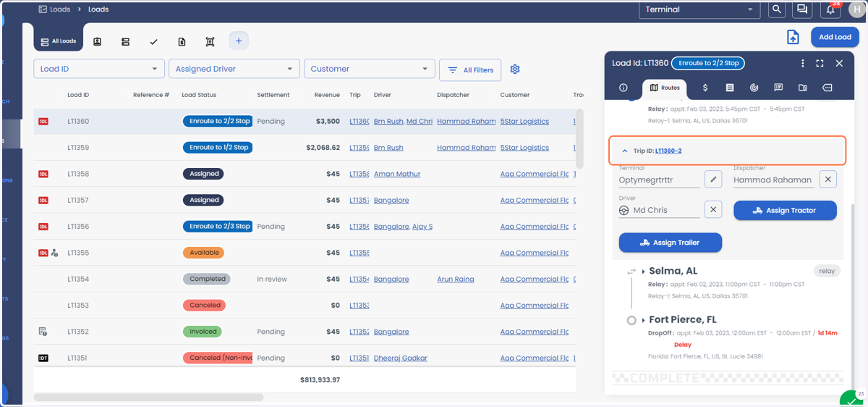
Task: Click the document icon on row LT1352
Action: click(x=43, y=332)
